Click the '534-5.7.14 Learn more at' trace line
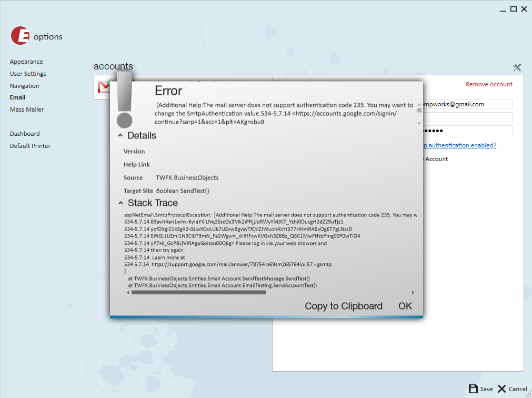The width and height of the screenshot is (532, 398). pos(154,257)
